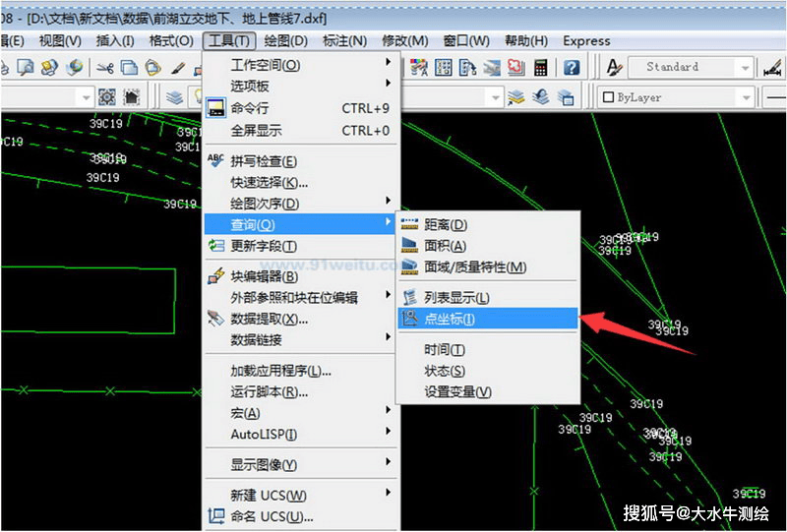Open 数据提取(X)...
The height and width of the screenshot is (532, 787).
click(x=301, y=319)
